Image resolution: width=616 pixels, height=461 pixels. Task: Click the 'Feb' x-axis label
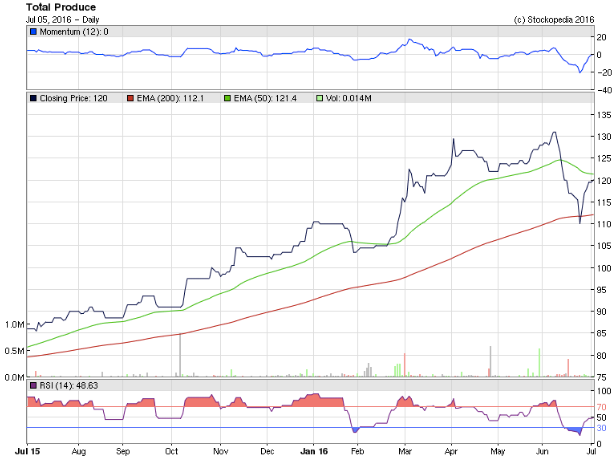click(x=358, y=451)
